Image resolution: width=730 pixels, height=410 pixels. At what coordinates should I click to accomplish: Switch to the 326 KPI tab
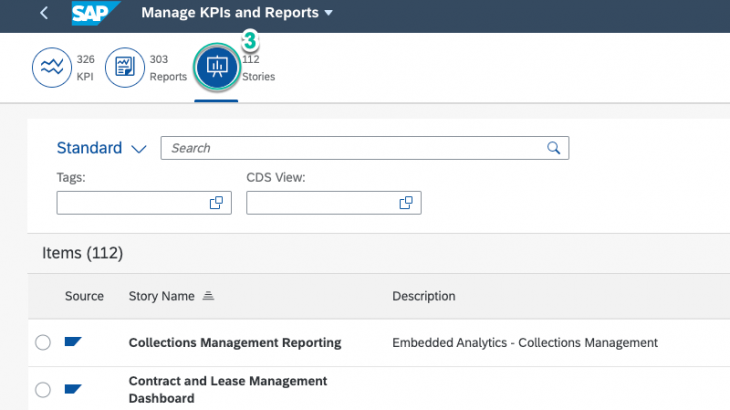coord(85,68)
